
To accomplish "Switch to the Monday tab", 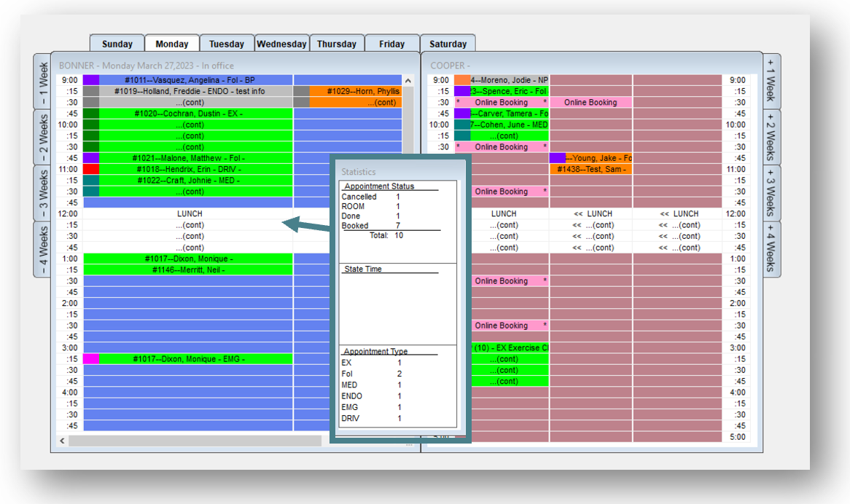I will click(x=172, y=44).
